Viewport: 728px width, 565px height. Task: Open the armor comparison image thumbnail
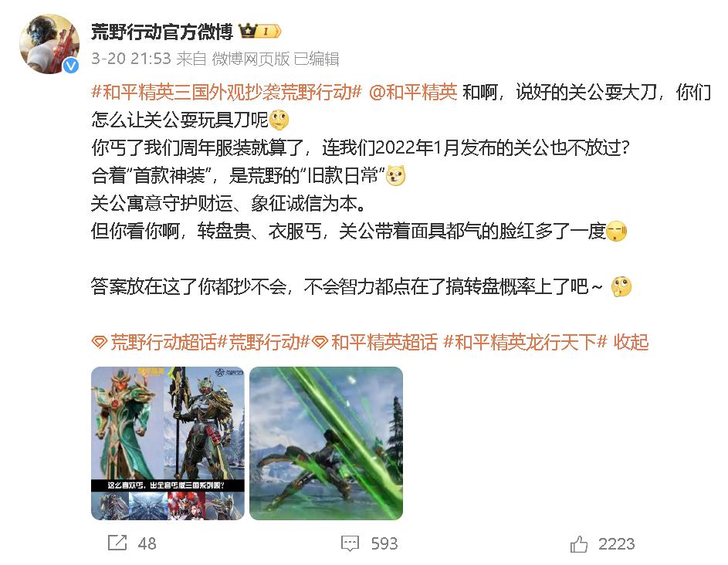click(168, 443)
